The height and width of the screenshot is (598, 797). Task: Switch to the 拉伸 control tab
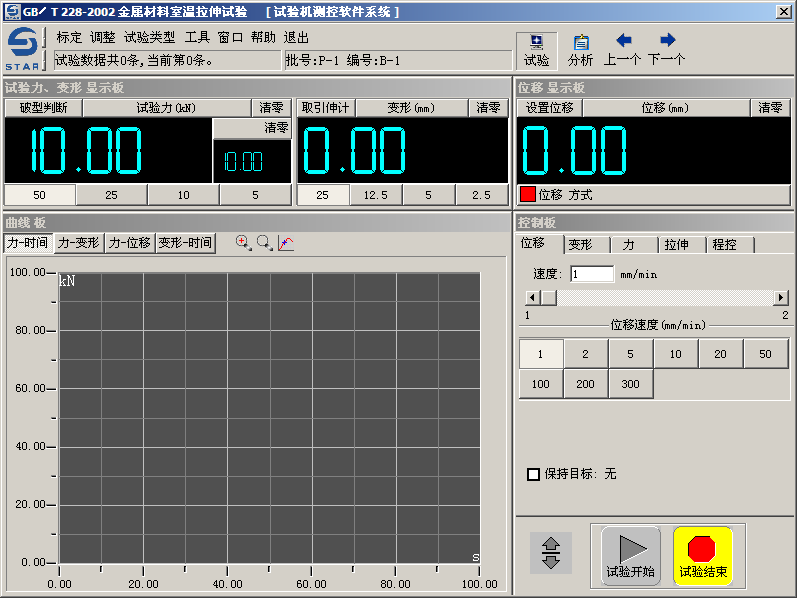(x=677, y=244)
